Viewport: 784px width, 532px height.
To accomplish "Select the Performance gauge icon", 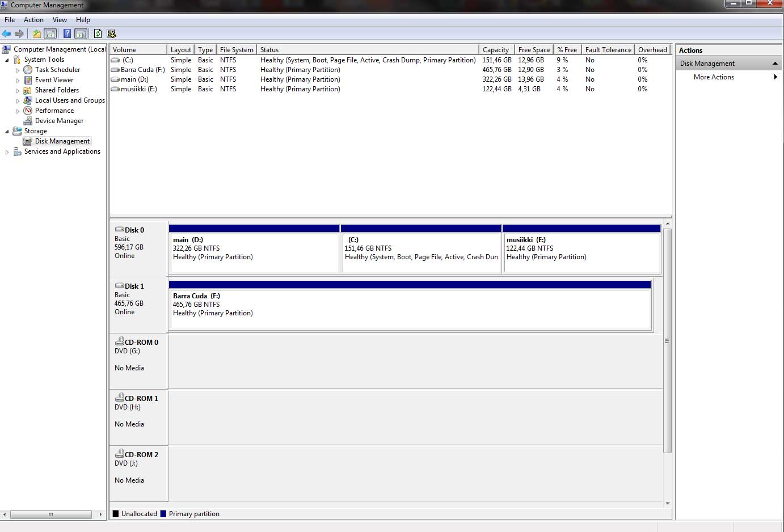I will (x=28, y=111).
